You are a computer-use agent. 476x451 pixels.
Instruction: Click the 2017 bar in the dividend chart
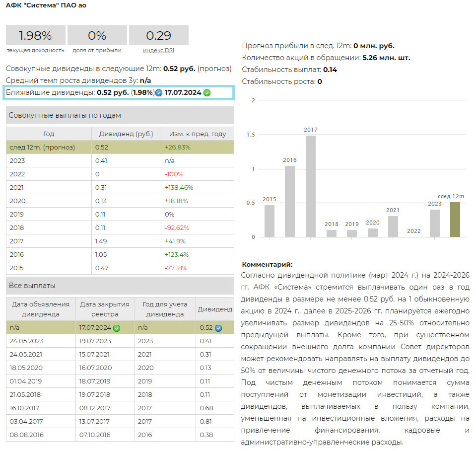(310, 186)
